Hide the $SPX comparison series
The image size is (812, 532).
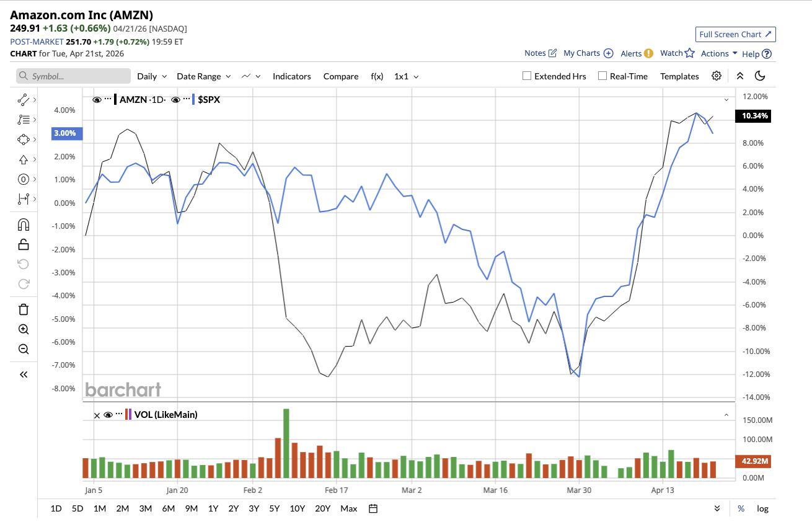pos(176,99)
